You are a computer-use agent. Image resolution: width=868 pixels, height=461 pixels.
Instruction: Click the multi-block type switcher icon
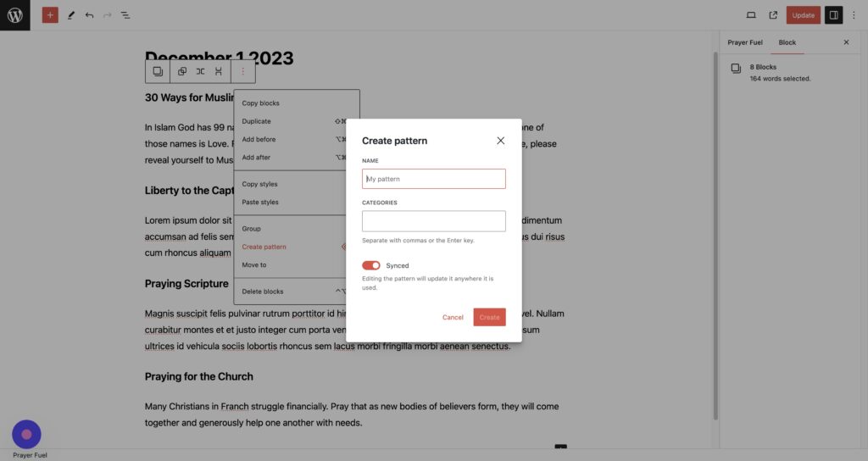tap(158, 72)
